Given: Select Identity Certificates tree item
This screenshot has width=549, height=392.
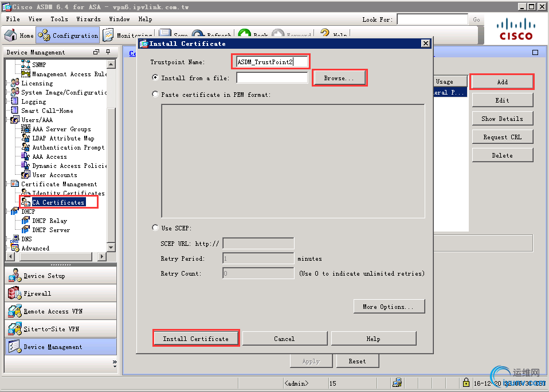Looking at the screenshot, I should coord(68,193).
